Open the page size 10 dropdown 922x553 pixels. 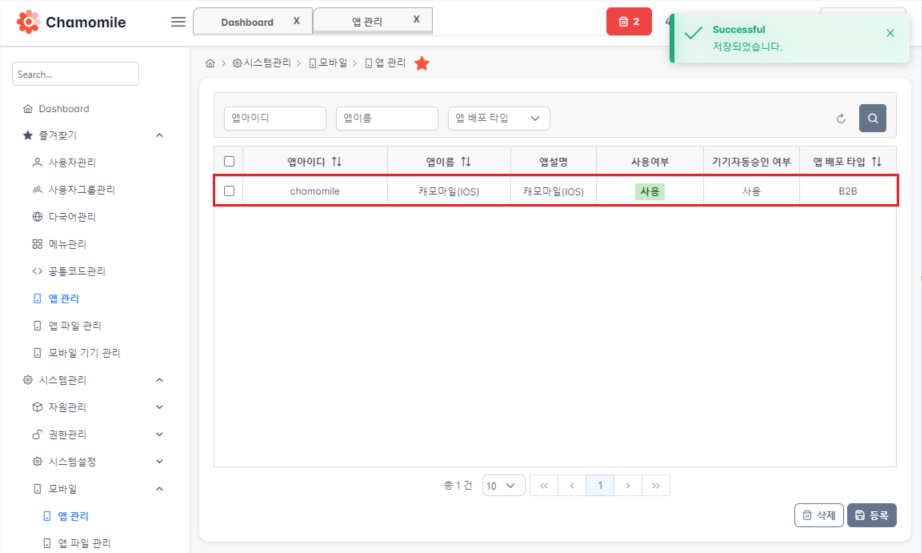[503, 486]
